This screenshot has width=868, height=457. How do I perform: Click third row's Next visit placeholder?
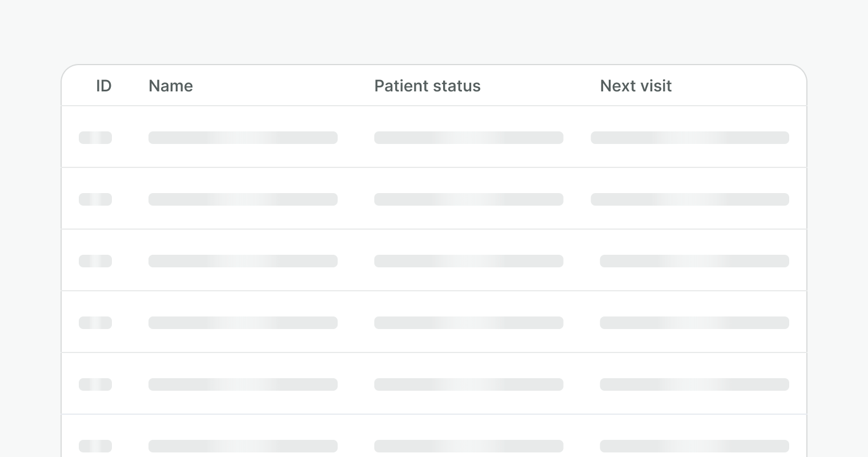pyautogui.click(x=694, y=261)
